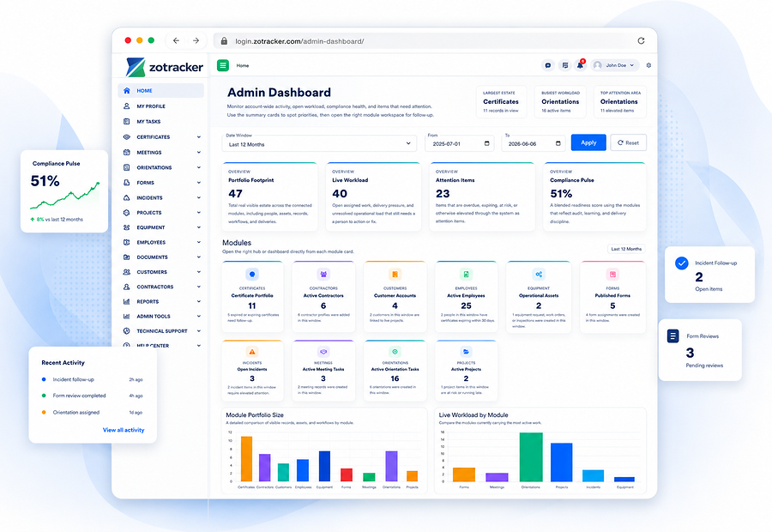Click the Customers module card icon
772x532 pixels.
[395, 275]
